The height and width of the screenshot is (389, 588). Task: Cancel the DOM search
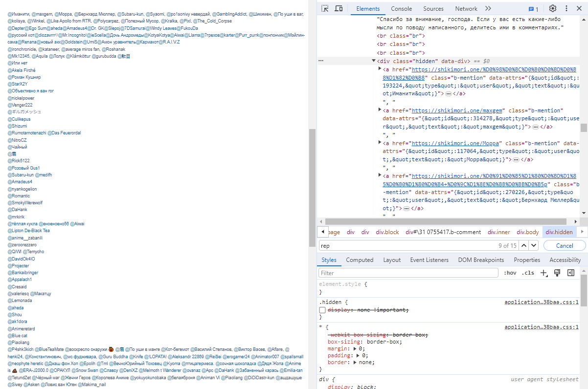(564, 245)
